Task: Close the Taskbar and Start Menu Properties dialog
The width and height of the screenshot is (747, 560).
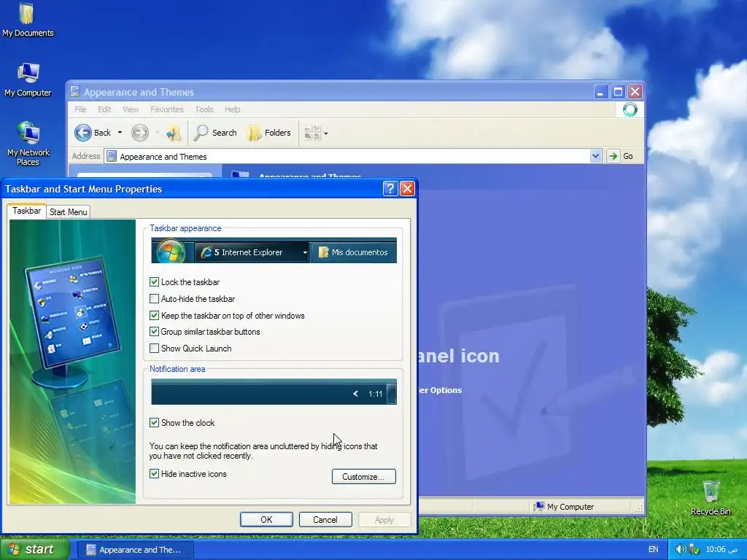Action: coord(407,189)
